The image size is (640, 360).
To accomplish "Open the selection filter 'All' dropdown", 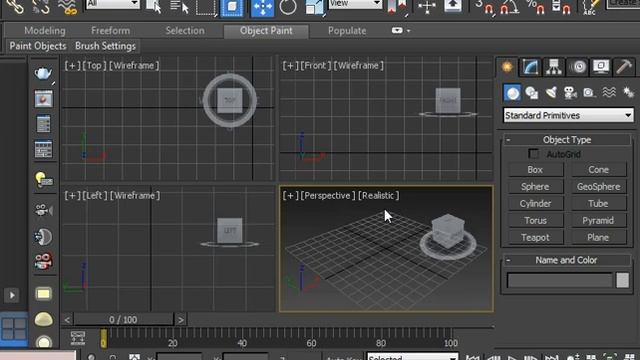I will click(113, 4).
